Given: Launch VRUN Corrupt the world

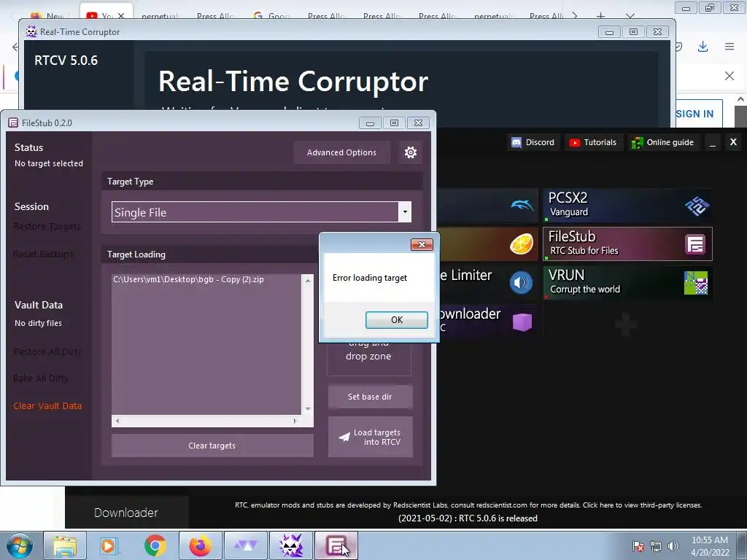Looking at the screenshot, I should [x=627, y=282].
